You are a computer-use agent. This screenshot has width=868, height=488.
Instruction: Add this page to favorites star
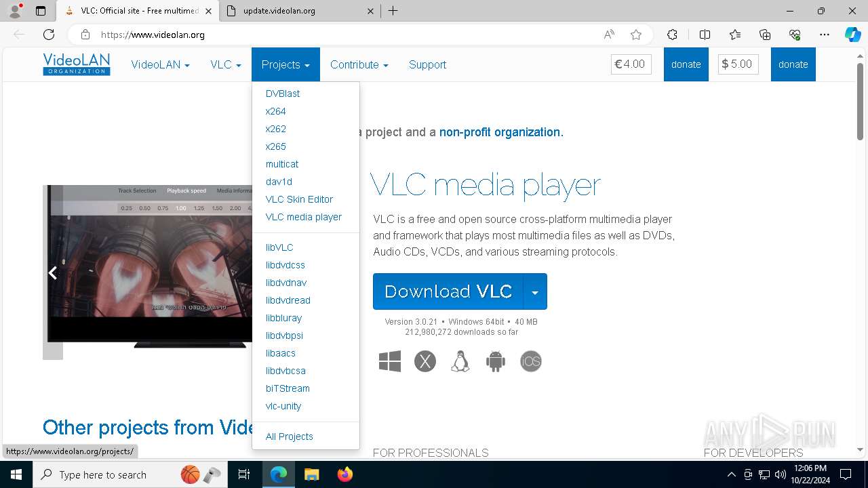coord(635,35)
